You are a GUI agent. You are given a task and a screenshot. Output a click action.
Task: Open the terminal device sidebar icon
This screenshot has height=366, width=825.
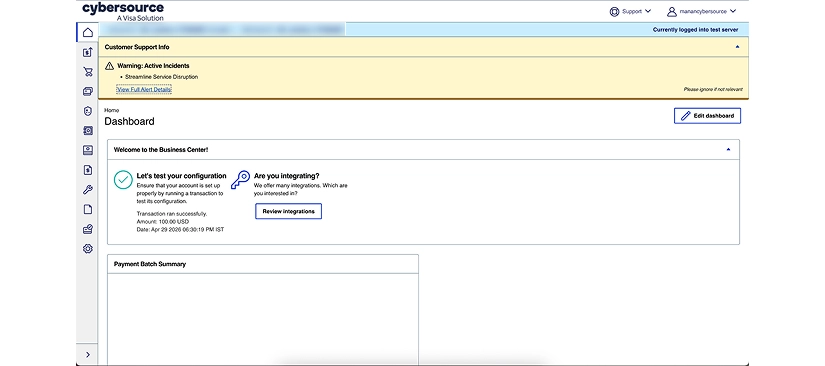pos(88,150)
